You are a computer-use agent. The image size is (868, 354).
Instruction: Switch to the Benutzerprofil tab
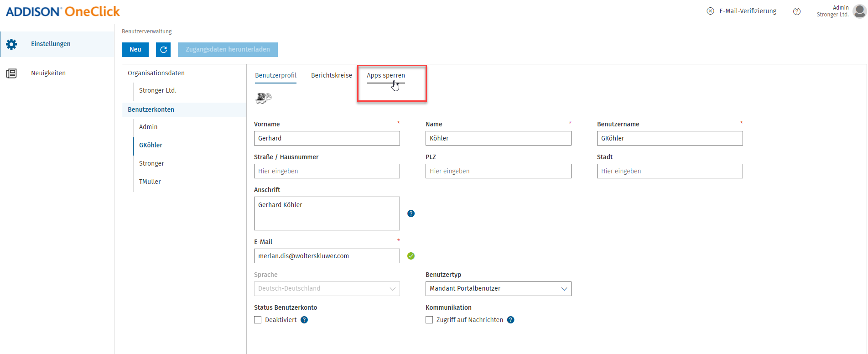tap(275, 75)
